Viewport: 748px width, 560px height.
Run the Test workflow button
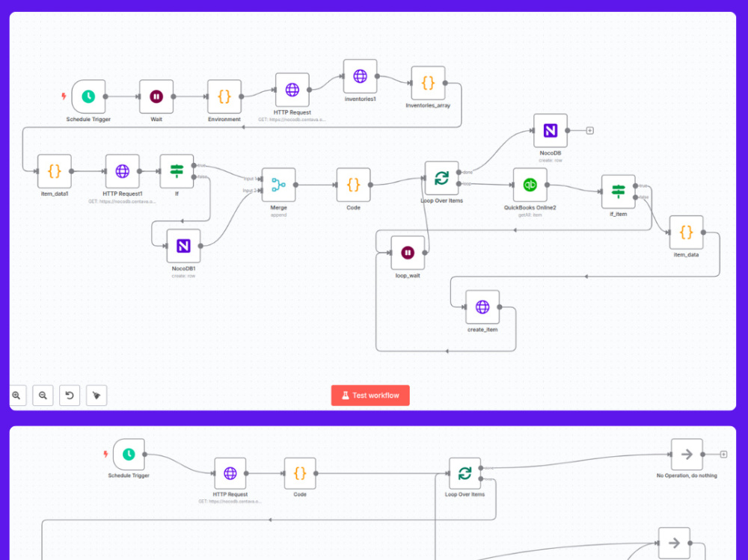point(370,396)
